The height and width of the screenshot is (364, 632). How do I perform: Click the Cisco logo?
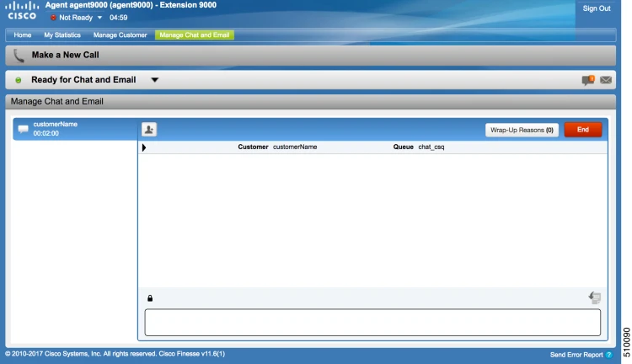tap(22, 11)
